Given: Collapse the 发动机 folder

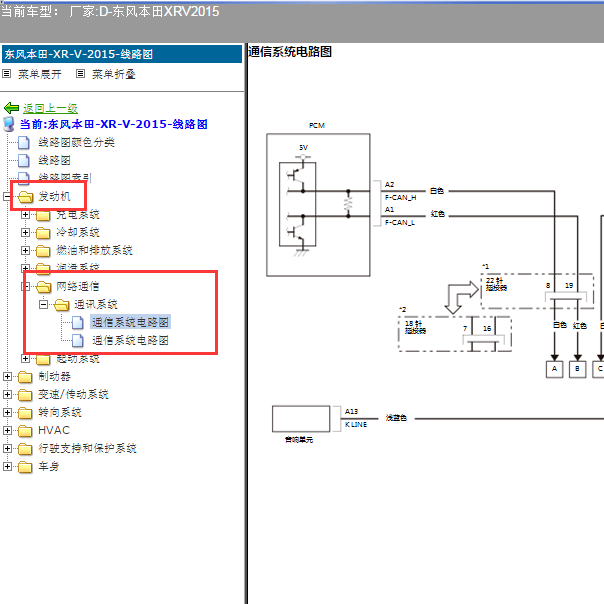Looking at the screenshot, I should [x=7, y=196].
